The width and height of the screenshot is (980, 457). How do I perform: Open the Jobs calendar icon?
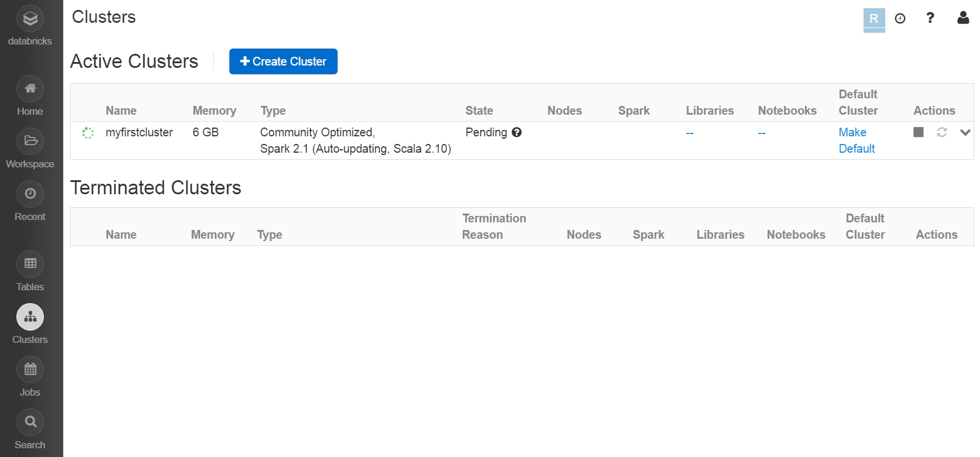pyautogui.click(x=30, y=370)
